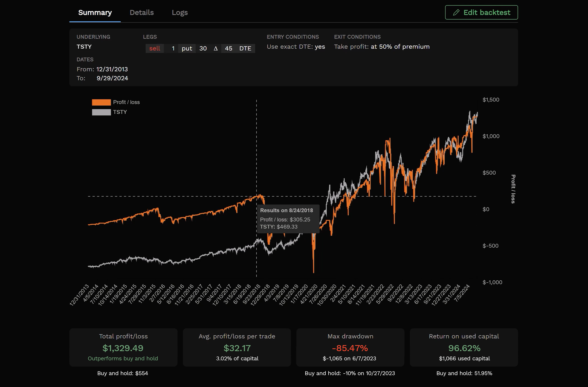Click the From date 12/31/2013
The image size is (588, 387).
pos(112,69)
